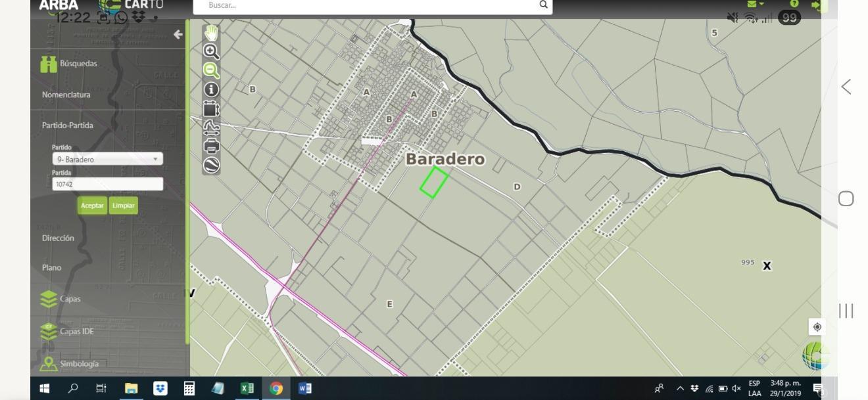Activate the green Zoom Out magnifier tool
Screen dimensions: 868x400
[211, 70]
